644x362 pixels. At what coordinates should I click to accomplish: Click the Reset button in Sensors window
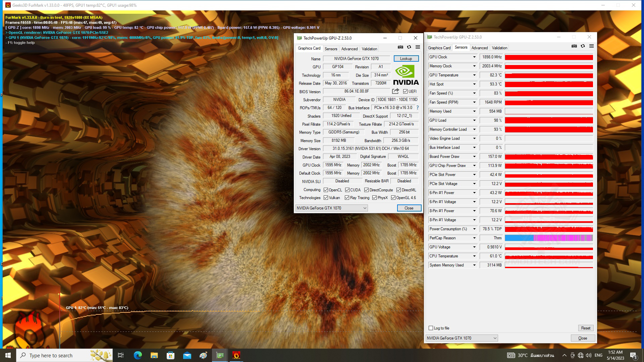[586, 328]
